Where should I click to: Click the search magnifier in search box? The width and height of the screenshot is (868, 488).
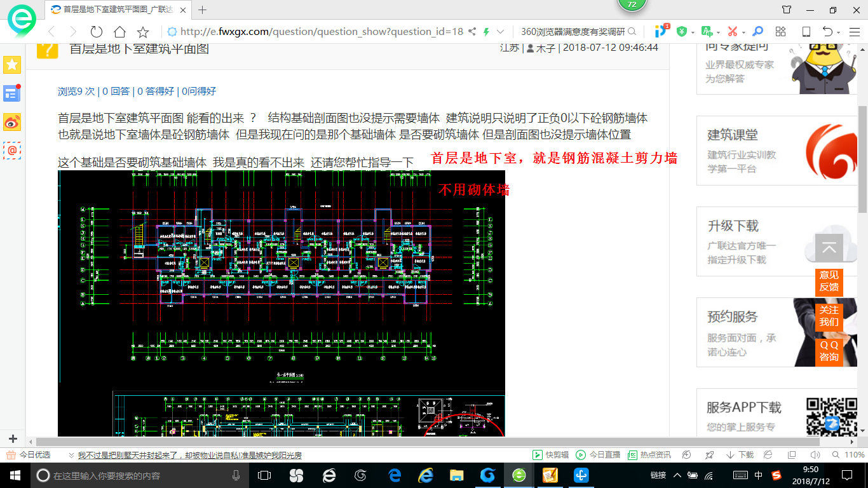[x=632, y=32]
